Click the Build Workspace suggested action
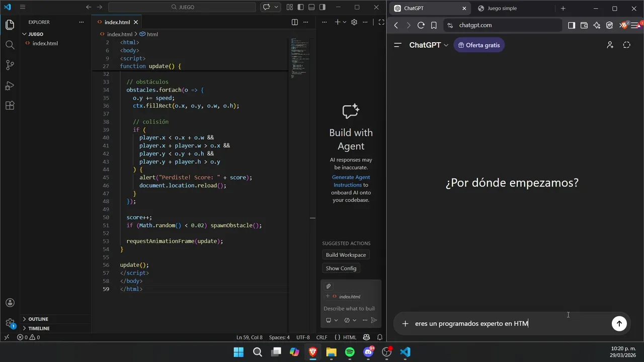Image resolution: width=644 pixels, height=362 pixels. coord(346,255)
